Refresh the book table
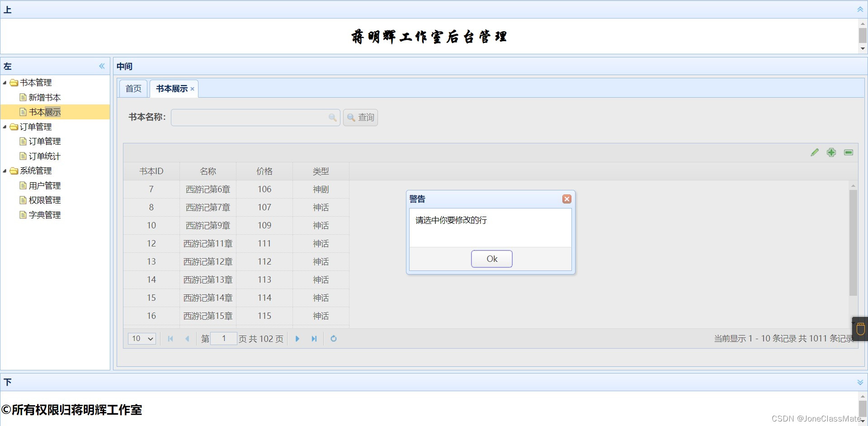 pos(334,339)
